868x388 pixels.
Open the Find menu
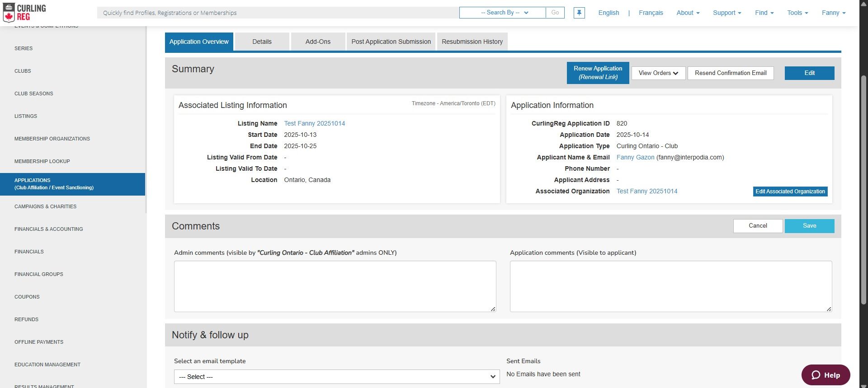[764, 13]
